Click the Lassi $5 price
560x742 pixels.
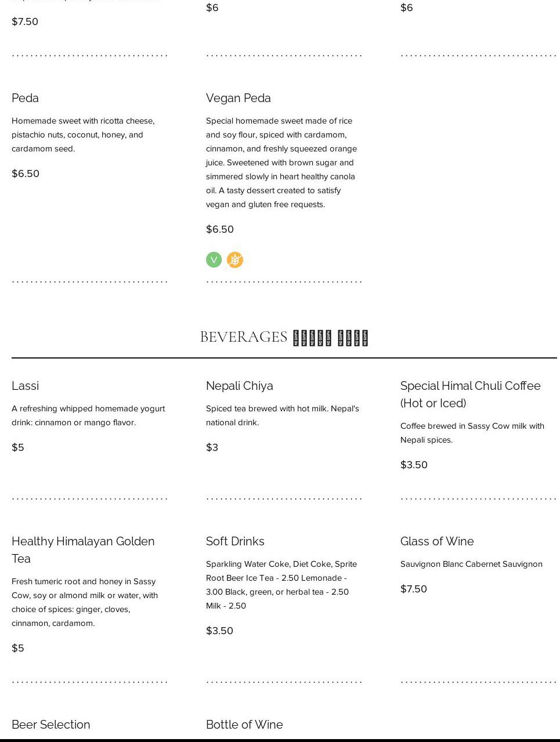point(18,447)
